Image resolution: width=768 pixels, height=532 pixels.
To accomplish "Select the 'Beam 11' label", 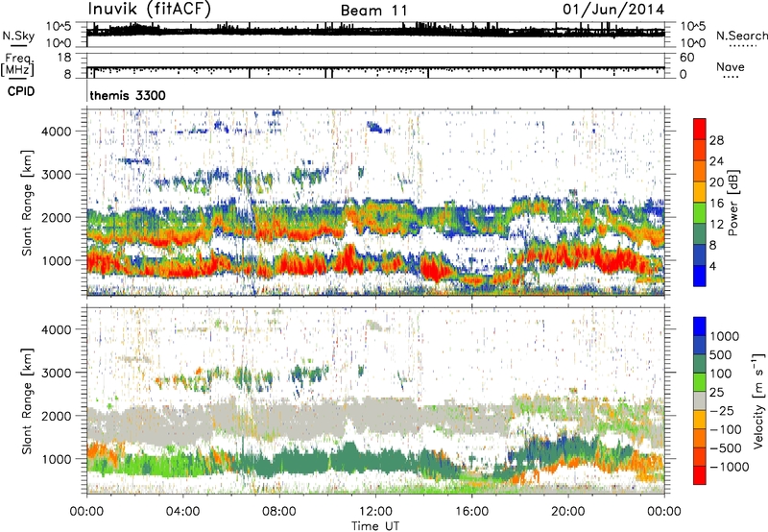I will (x=373, y=11).
